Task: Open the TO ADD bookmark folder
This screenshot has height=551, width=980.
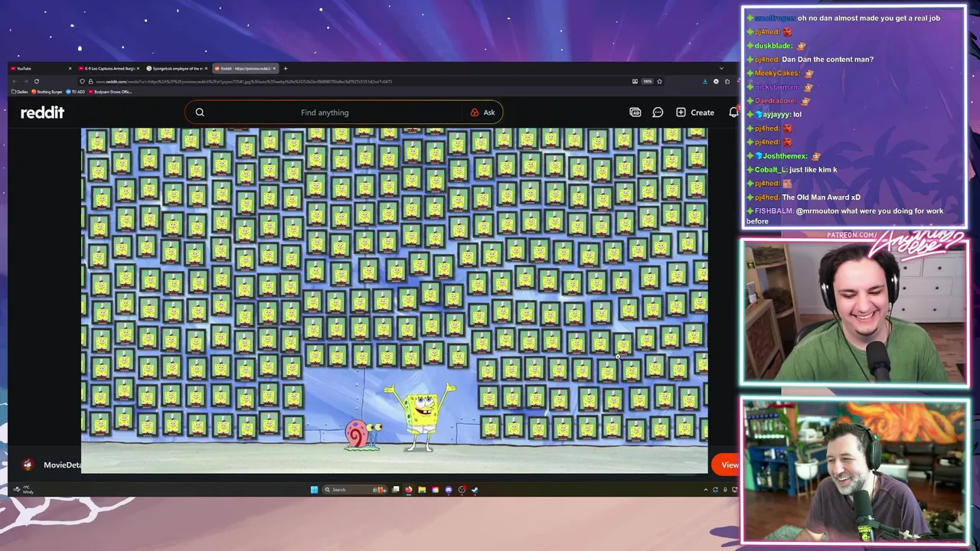Action: [x=76, y=92]
